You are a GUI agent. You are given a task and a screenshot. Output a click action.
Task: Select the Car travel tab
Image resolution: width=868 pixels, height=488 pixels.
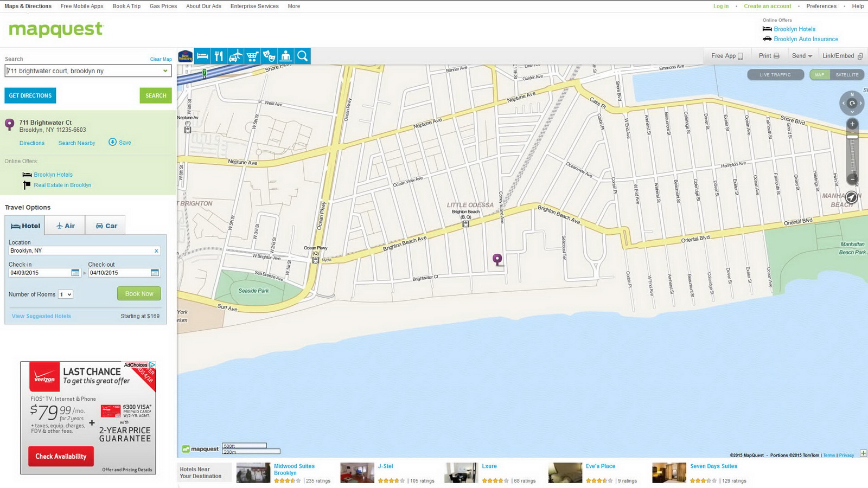pyautogui.click(x=105, y=226)
